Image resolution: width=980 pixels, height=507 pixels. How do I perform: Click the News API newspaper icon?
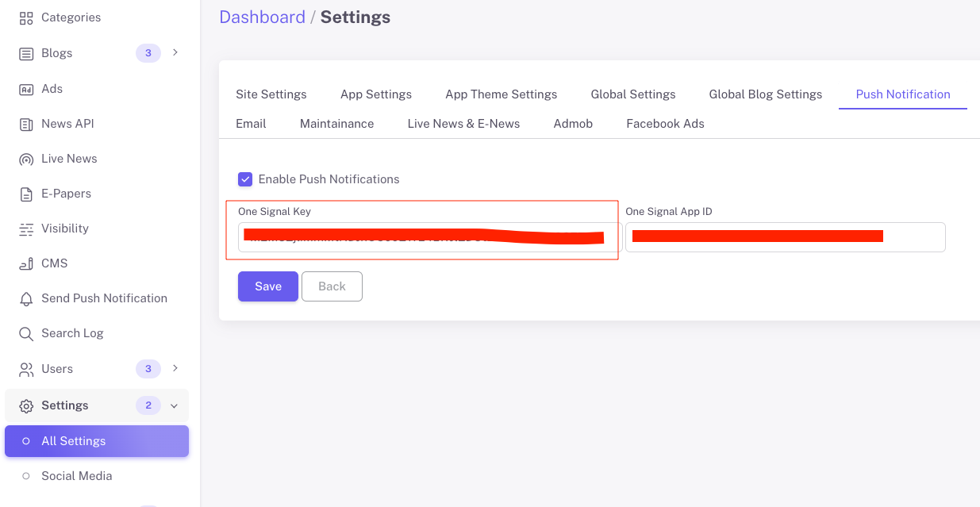[26, 124]
